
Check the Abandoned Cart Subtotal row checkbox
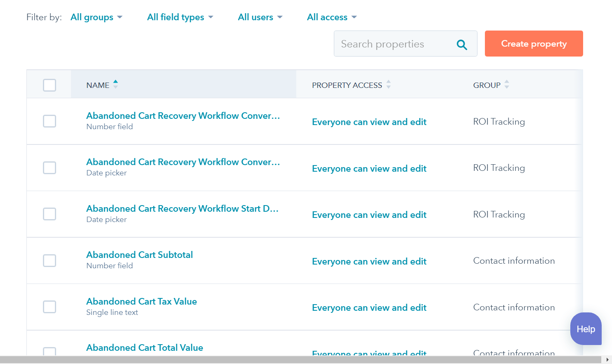coord(49,260)
